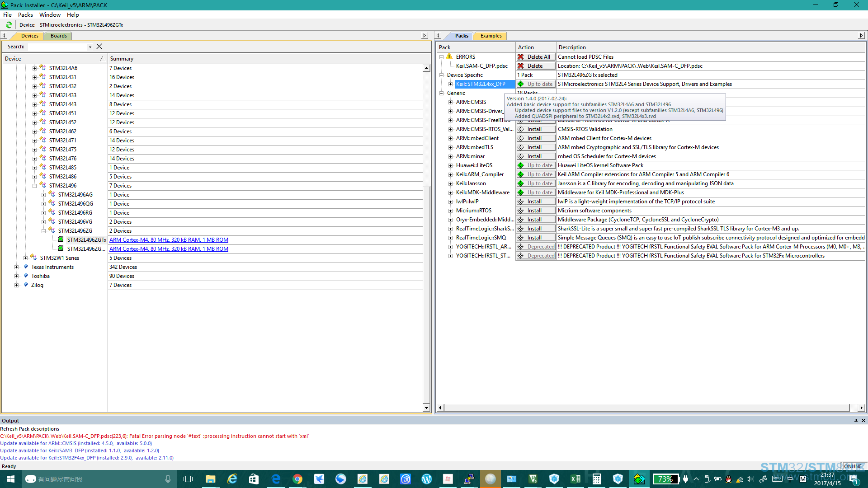Click the device tree vertical scrollbar thumb
Viewport: 868px width, 488px height.
point(426,294)
